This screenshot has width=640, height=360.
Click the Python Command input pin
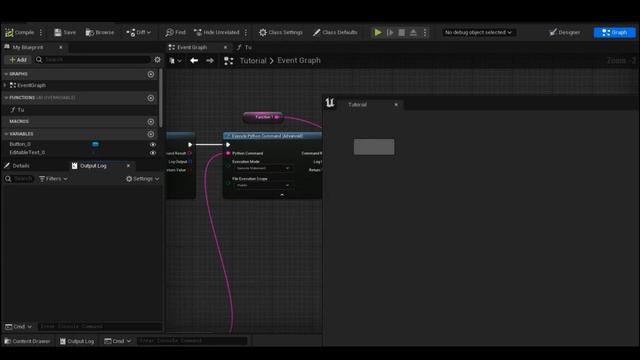click(228, 153)
